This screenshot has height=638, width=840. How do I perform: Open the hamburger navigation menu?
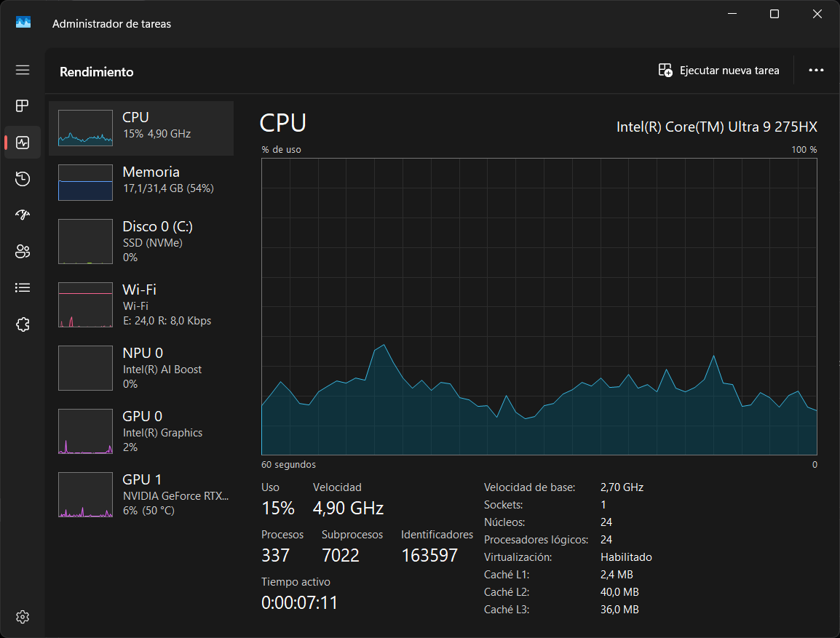click(23, 70)
